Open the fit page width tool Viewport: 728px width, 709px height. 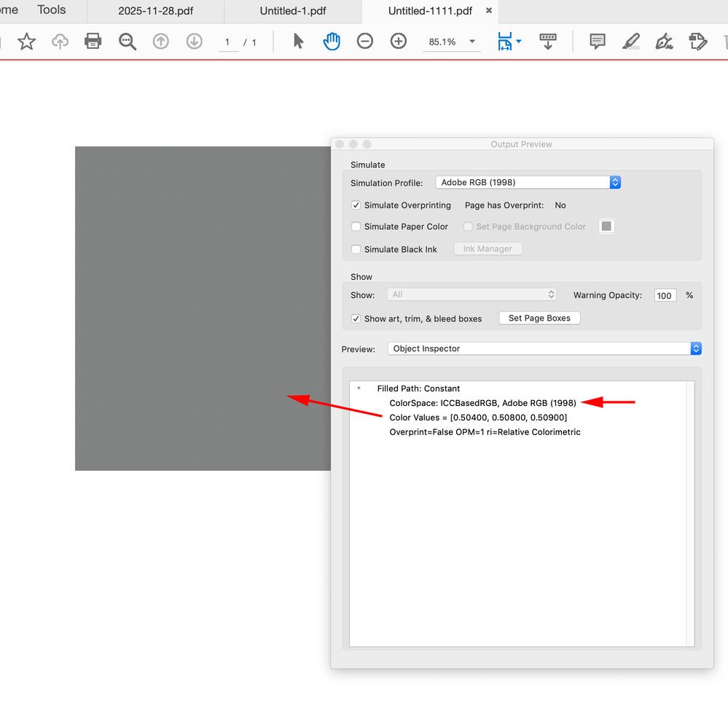(505, 42)
